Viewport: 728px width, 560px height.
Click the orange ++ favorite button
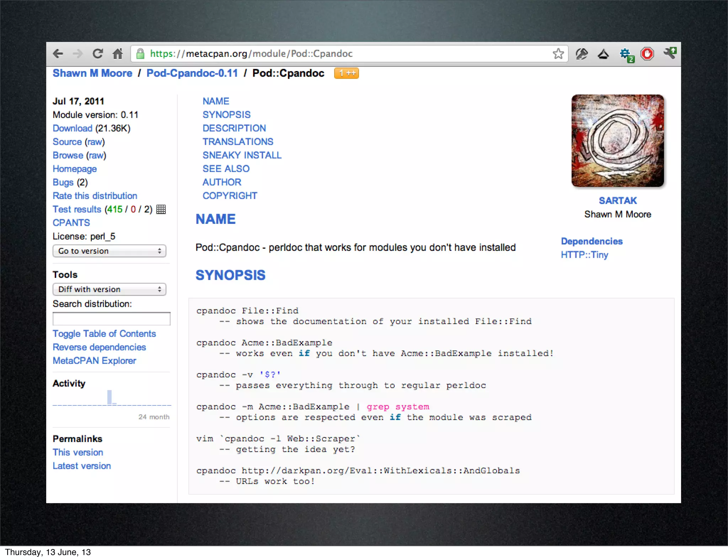tap(346, 73)
